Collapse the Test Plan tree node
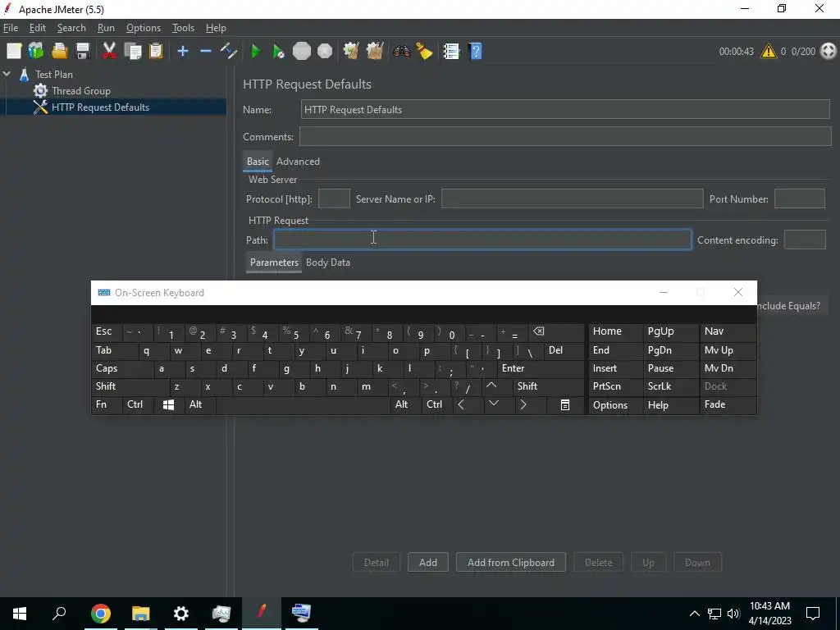The height and width of the screenshot is (630, 840). point(7,74)
